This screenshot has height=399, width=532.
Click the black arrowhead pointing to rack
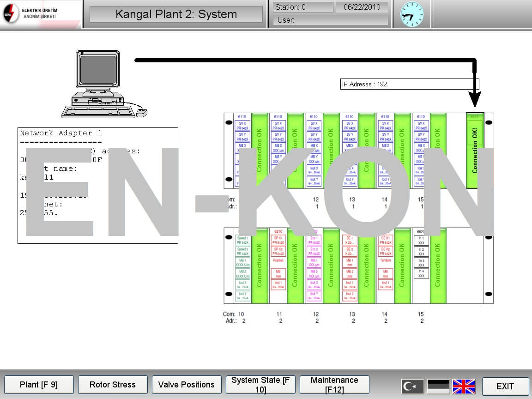tap(474, 99)
